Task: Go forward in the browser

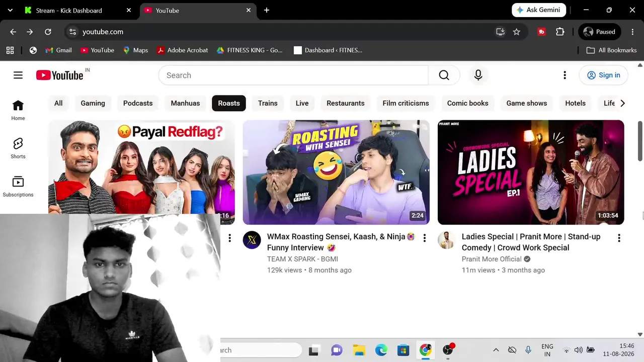Action: coord(30,32)
